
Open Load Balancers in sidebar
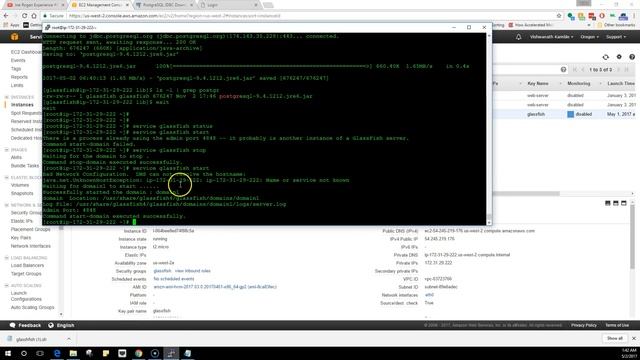click(x=27, y=265)
